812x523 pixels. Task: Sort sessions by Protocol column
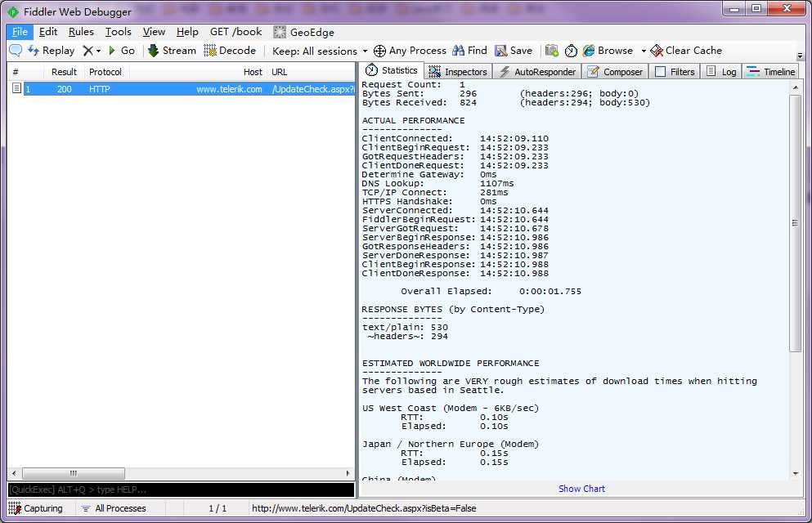(x=105, y=72)
